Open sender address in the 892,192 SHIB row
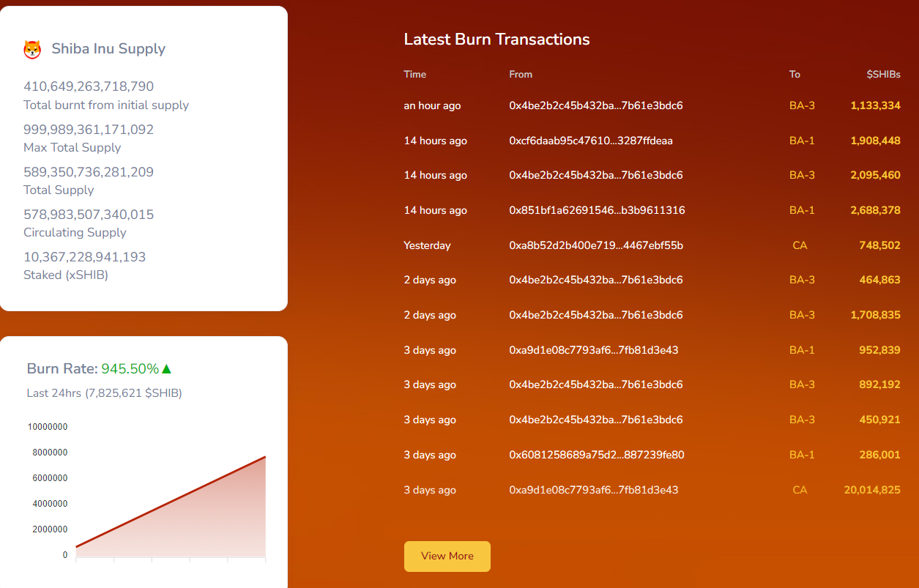This screenshot has width=919, height=588. coord(596,384)
